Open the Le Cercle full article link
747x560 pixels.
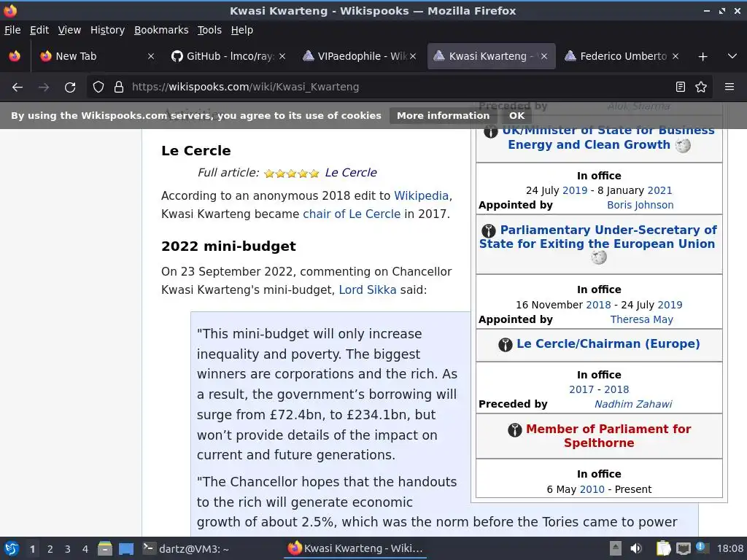(351, 173)
